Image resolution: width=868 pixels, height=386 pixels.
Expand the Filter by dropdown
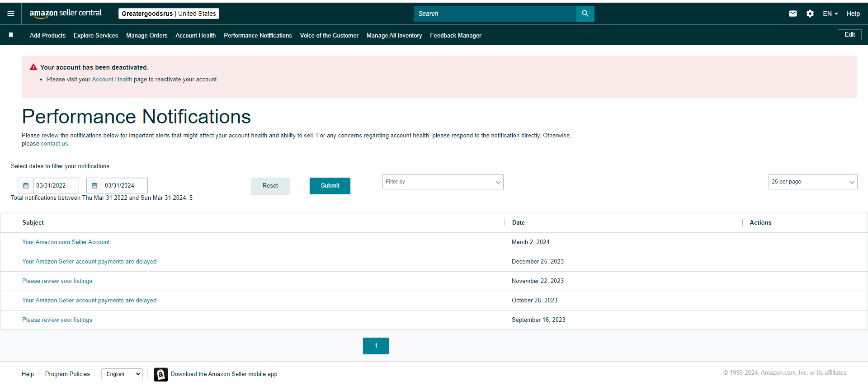443,182
